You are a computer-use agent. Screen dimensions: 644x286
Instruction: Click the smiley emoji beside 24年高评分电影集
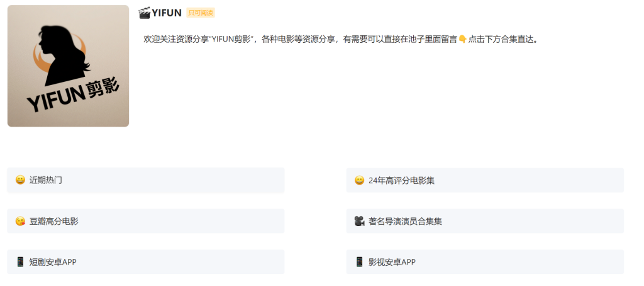tap(359, 180)
